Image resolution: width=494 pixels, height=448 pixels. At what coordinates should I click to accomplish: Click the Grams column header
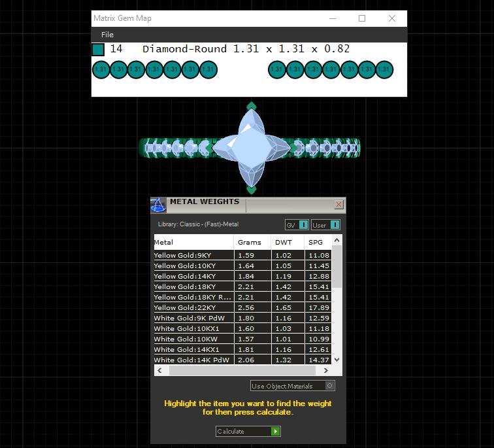(x=250, y=242)
